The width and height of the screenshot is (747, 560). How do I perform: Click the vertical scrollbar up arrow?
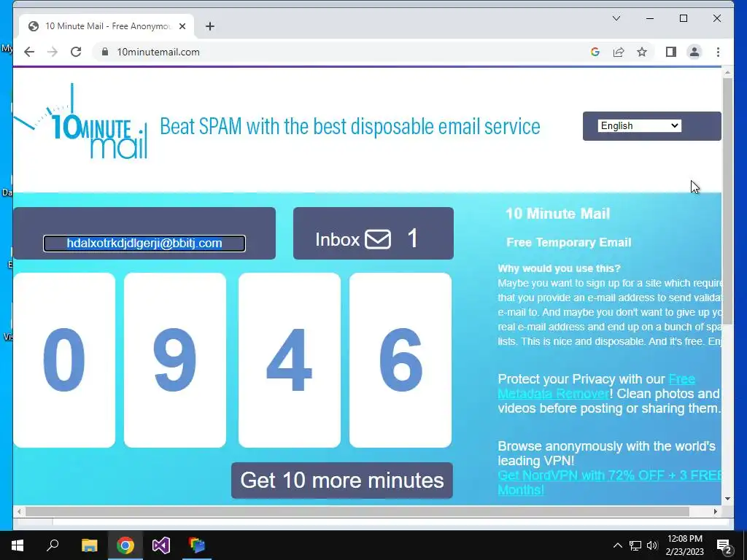click(x=727, y=73)
